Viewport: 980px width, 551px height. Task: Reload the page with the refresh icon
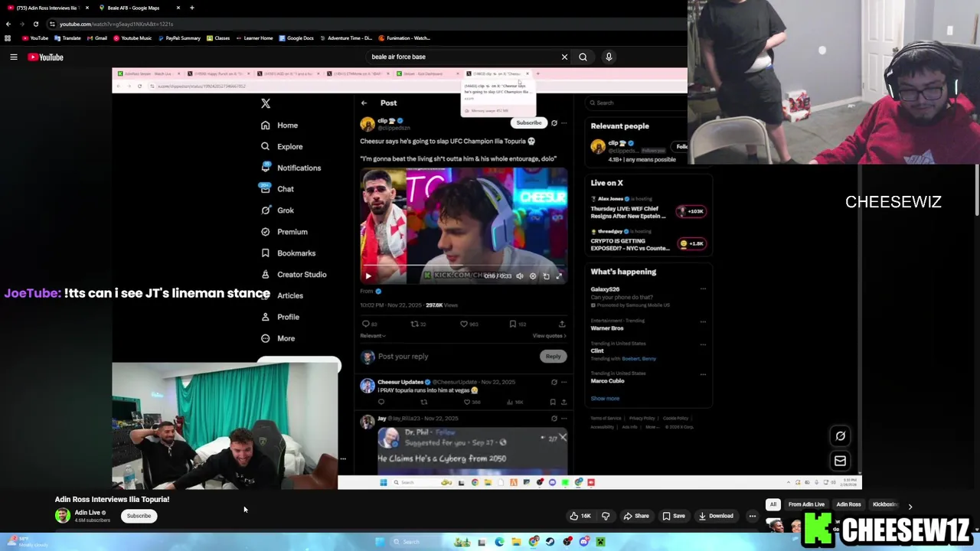35,24
